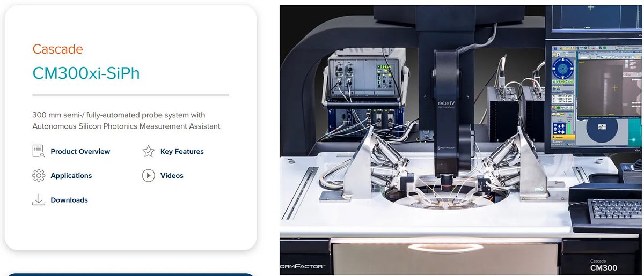Go to the Key Features section
This screenshot has width=644, height=276.
click(182, 152)
